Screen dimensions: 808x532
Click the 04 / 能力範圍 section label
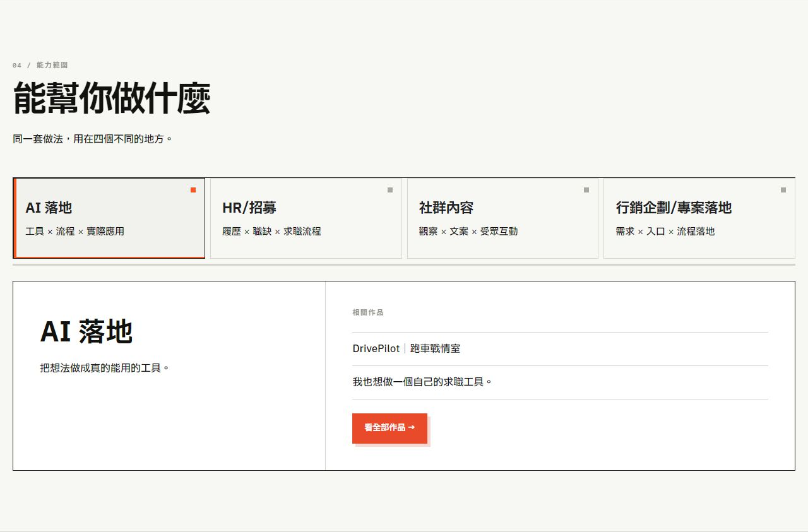point(40,65)
